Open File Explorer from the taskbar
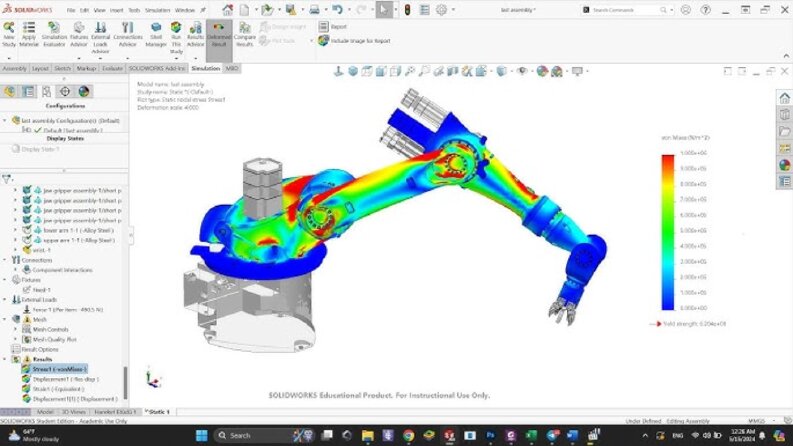Screen dimensions: 793x446 click(368, 435)
